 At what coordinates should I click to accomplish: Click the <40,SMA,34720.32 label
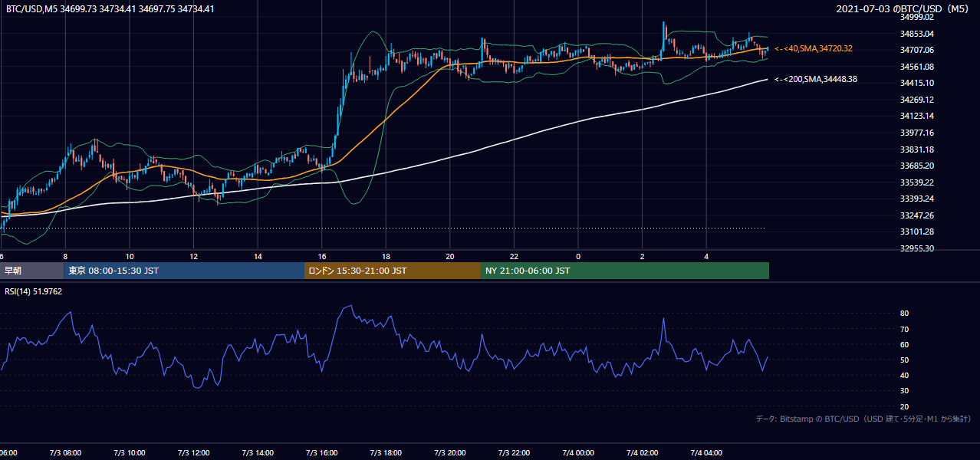pos(814,48)
